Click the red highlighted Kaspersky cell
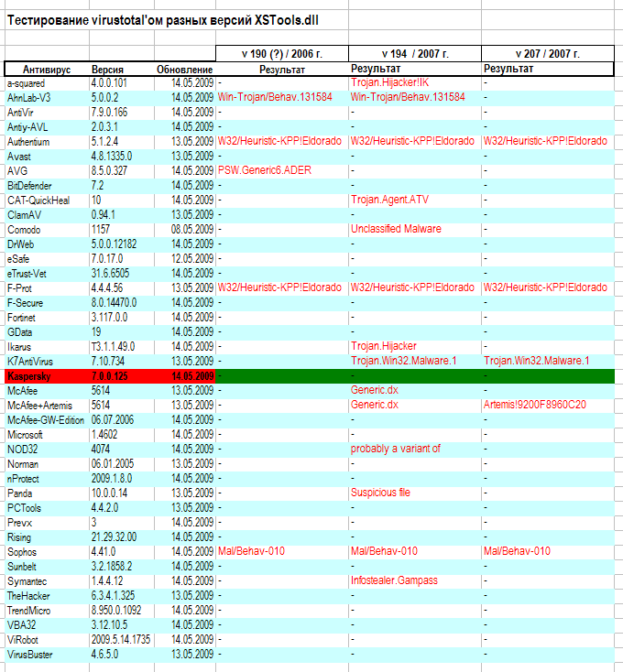This screenshot has height=672, width=623. 47,376
